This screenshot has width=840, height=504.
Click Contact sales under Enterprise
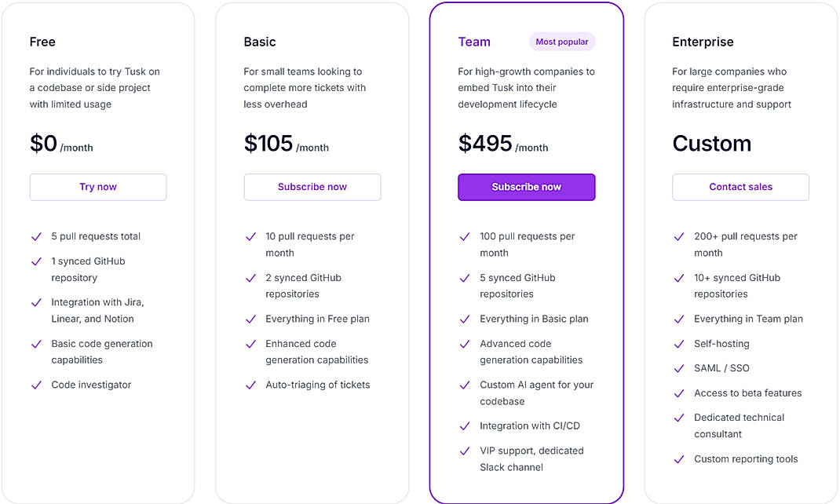(740, 187)
